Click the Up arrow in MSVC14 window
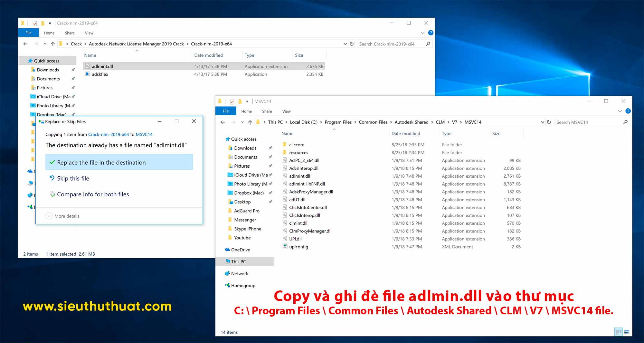This screenshot has width=644, height=343. 250,122
